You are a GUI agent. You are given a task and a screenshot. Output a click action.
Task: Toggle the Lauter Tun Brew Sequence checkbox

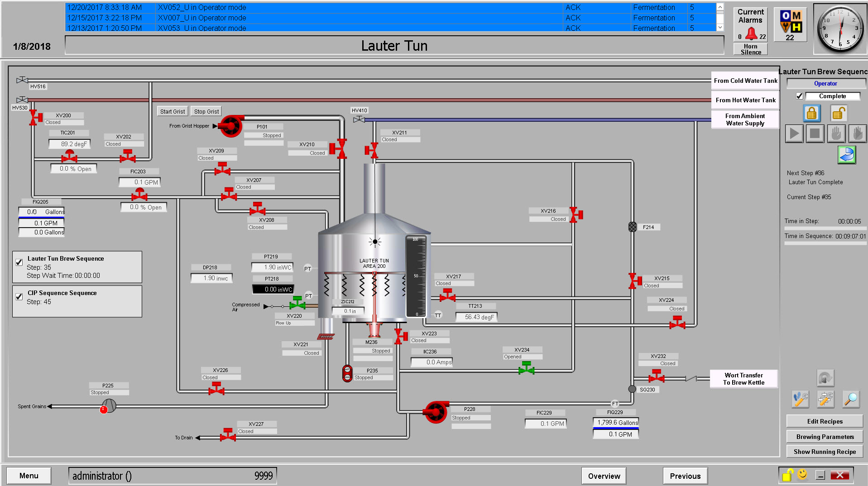click(19, 262)
